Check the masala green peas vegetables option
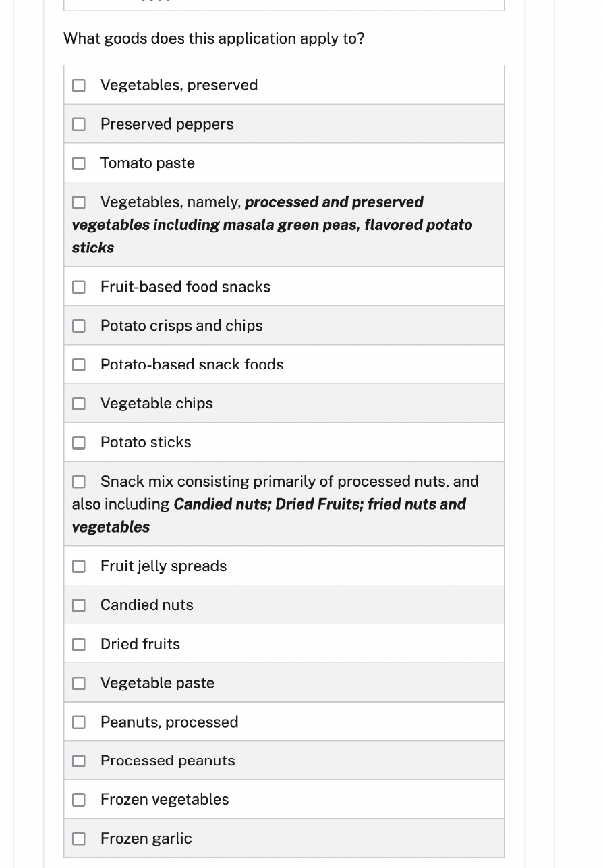 [79, 202]
